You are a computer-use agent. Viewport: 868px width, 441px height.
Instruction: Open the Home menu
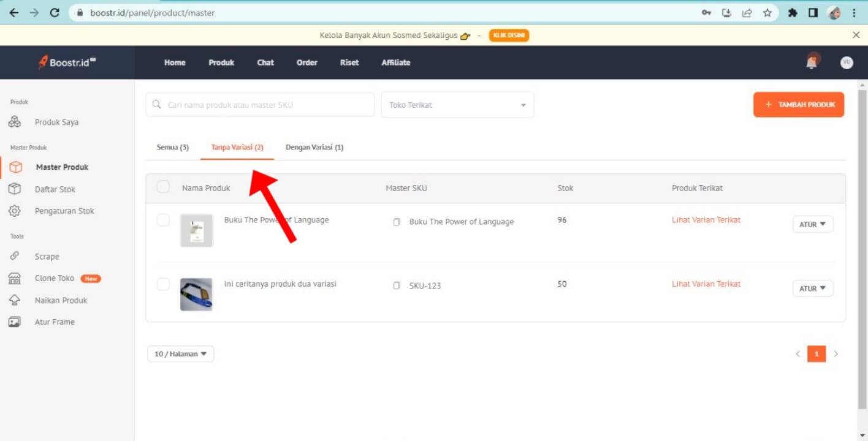[175, 62]
